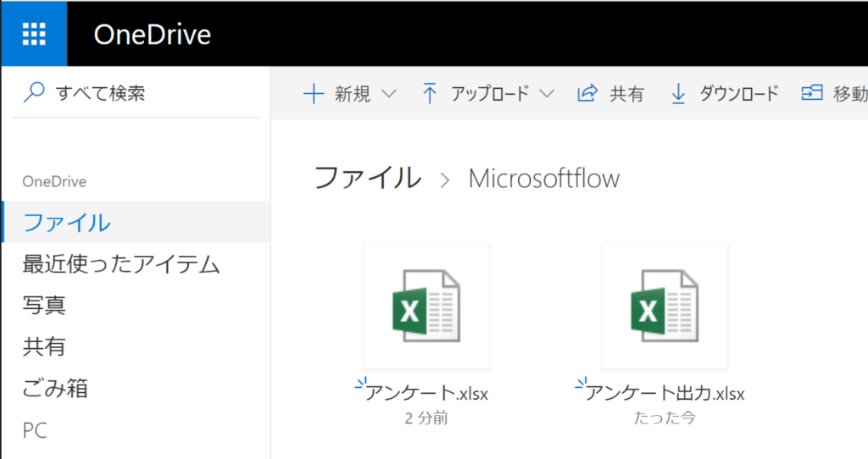Click the search magnifier icon
868x459 pixels.
(34, 92)
